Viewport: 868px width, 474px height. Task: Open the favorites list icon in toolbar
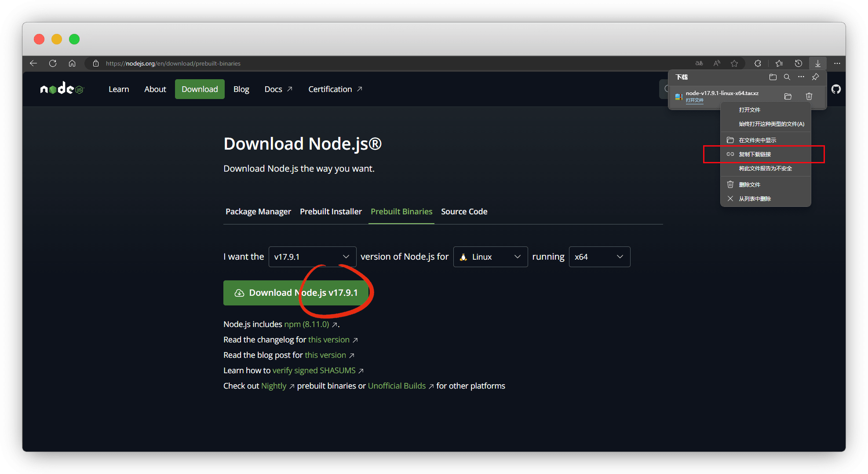click(x=779, y=63)
